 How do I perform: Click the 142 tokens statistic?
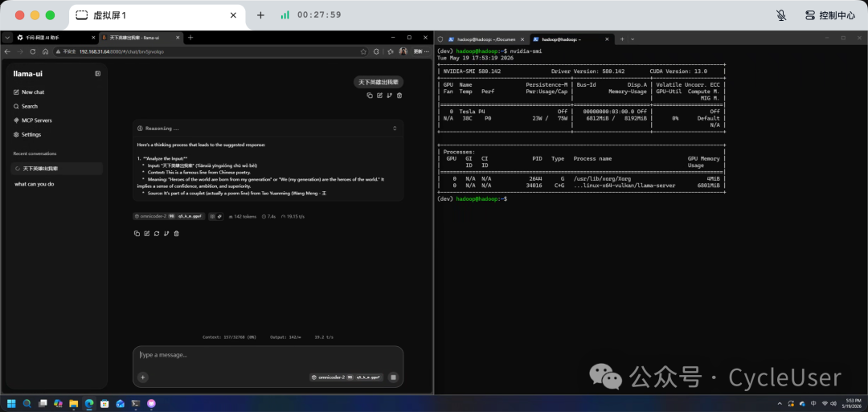[243, 217]
